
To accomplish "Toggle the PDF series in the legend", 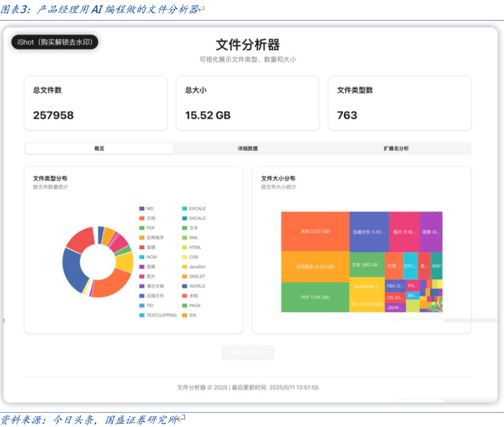I will click(147, 228).
